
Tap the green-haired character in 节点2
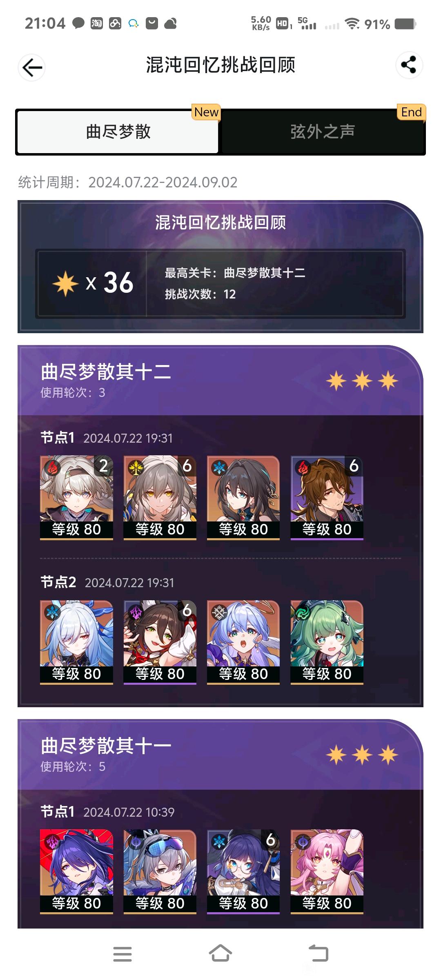point(327,642)
